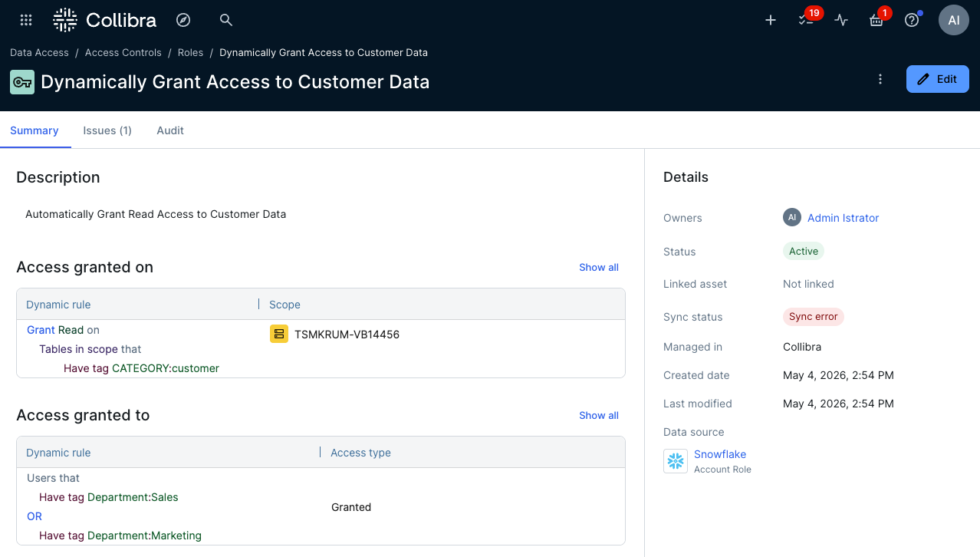Image resolution: width=980 pixels, height=557 pixels.
Task: Click Show all for Access granted to
Action: (599, 415)
